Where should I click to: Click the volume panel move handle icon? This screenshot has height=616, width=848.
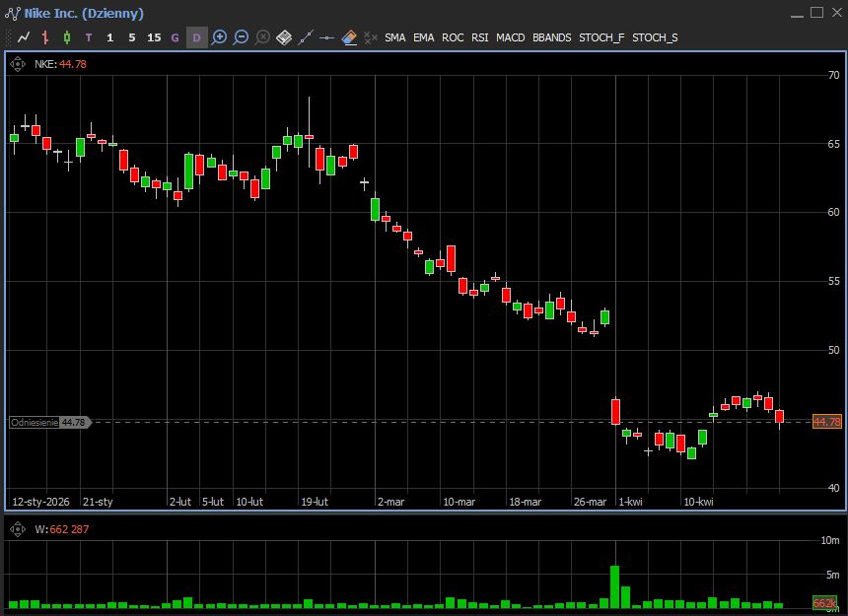19,529
